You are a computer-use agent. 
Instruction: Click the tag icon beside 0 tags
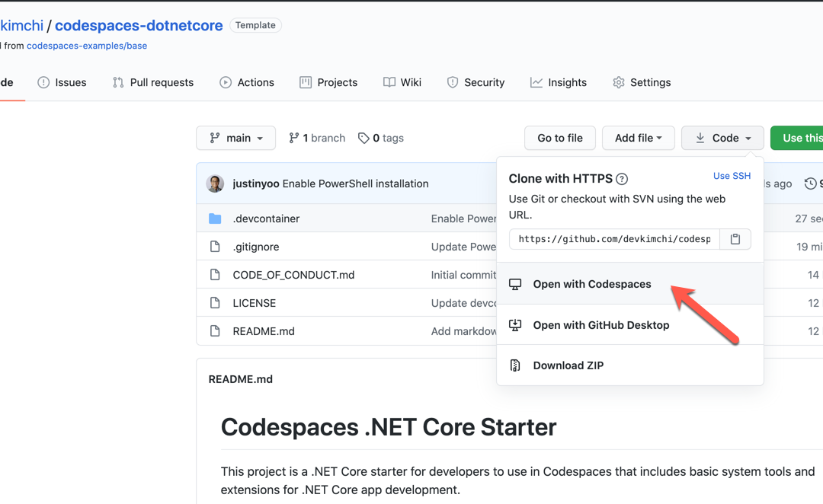click(x=363, y=138)
